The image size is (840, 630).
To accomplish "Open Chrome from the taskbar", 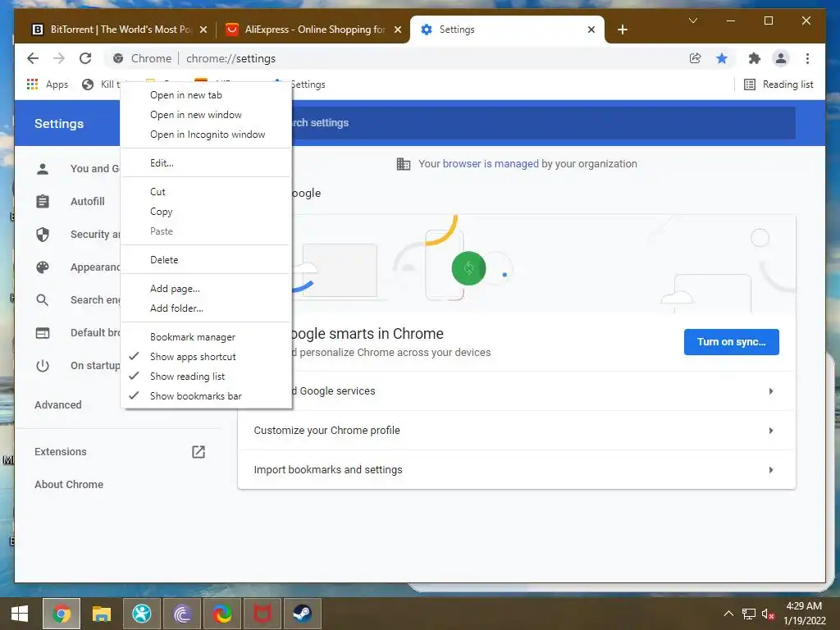I will point(62,614).
